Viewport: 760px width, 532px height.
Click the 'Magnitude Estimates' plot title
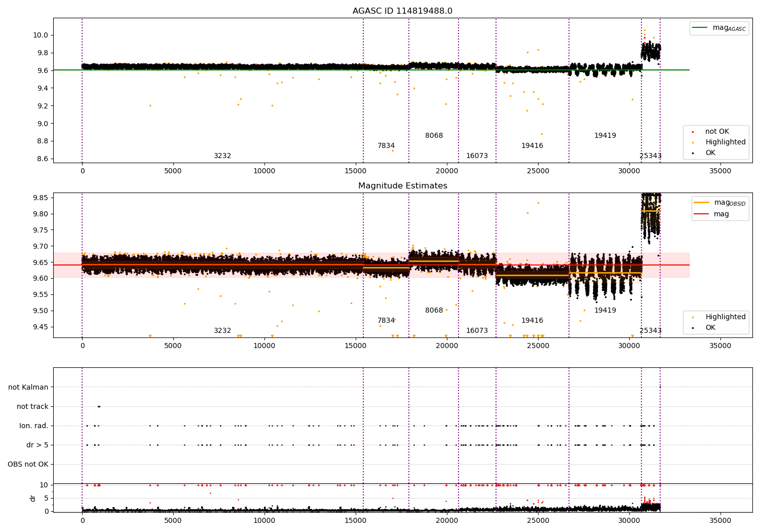click(402, 186)
